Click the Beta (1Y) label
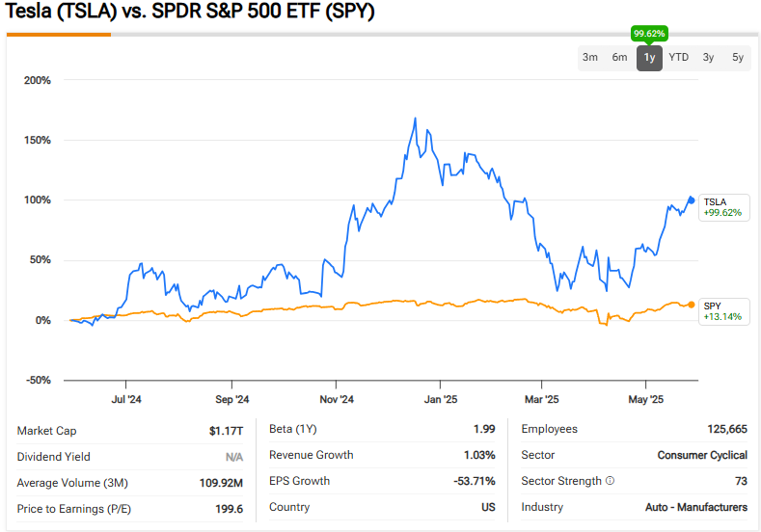Viewport: 761px width, 532px height. tap(292, 429)
